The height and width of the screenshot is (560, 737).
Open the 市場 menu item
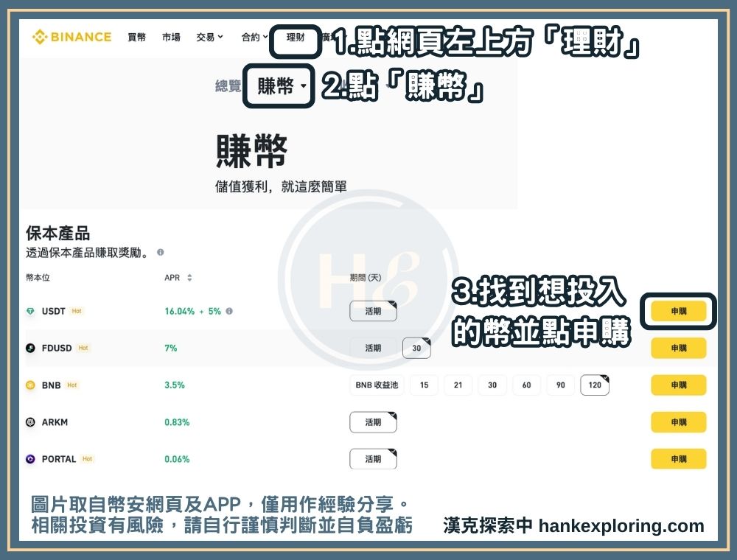click(x=171, y=37)
